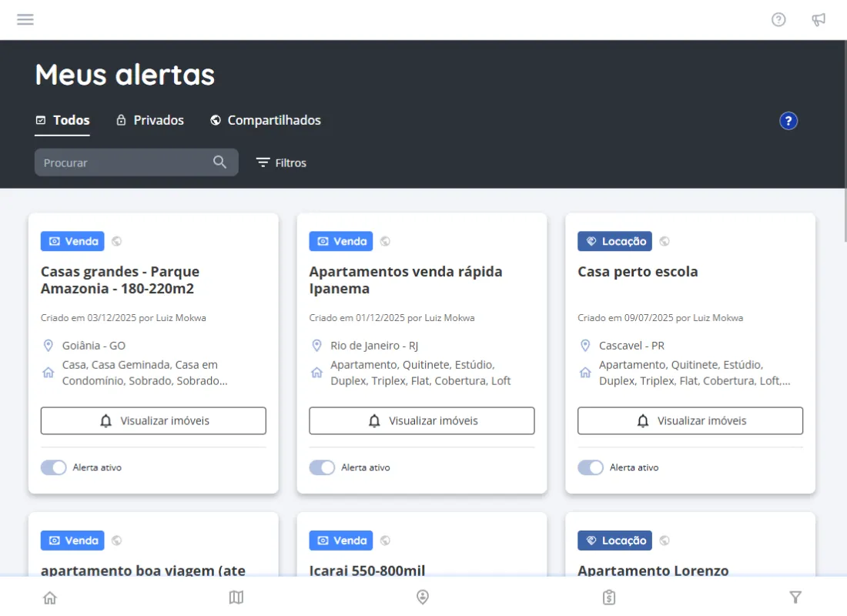Open map icon in bottom navigation
This screenshot has height=616, width=847.
tap(236, 597)
